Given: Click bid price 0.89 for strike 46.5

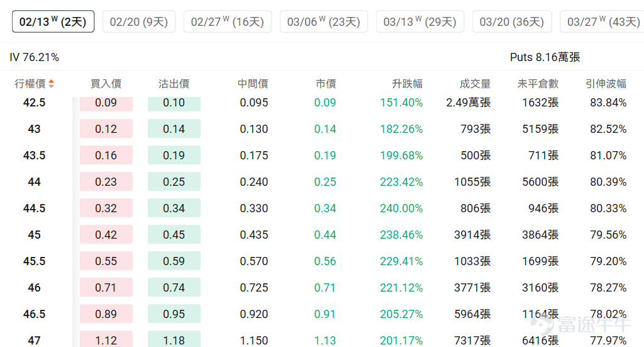Looking at the screenshot, I should click(106, 314).
